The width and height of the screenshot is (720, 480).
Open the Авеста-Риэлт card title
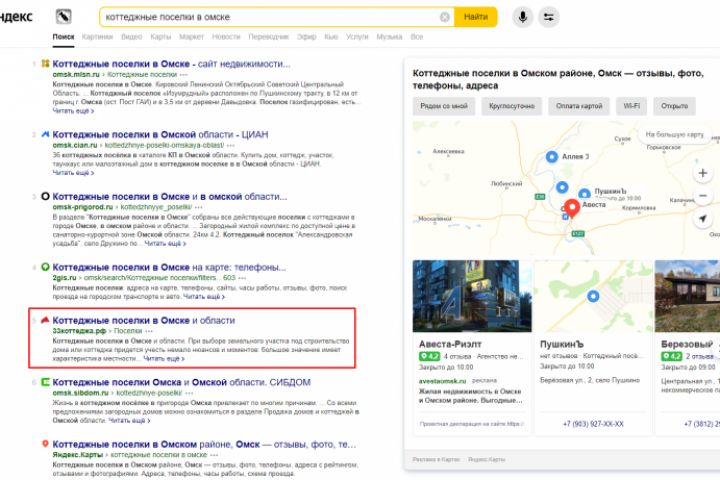(x=450, y=344)
